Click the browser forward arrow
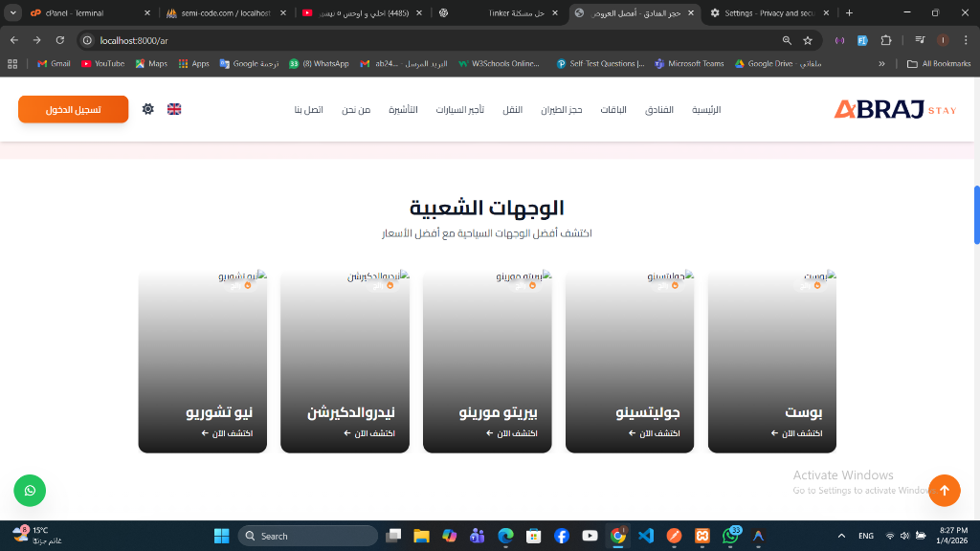The height and width of the screenshot is (551, 980). 37,40
